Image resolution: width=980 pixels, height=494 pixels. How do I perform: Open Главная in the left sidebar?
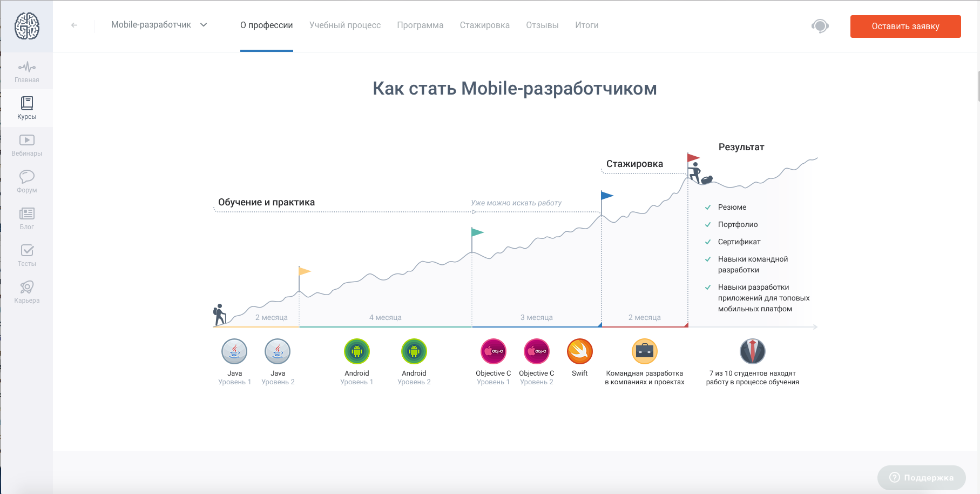(26, 72)
